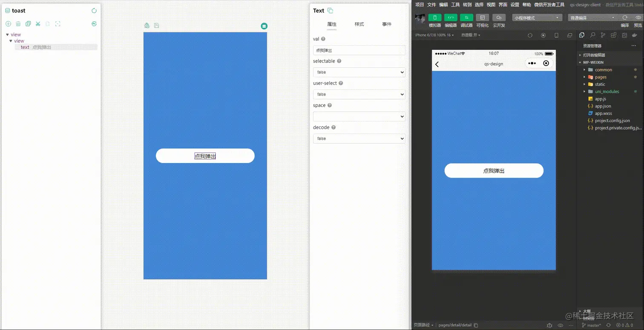The image size is (644, 330).
Task: Open the hot reload (热重载) dropdown
Action: tap(471, 35)
